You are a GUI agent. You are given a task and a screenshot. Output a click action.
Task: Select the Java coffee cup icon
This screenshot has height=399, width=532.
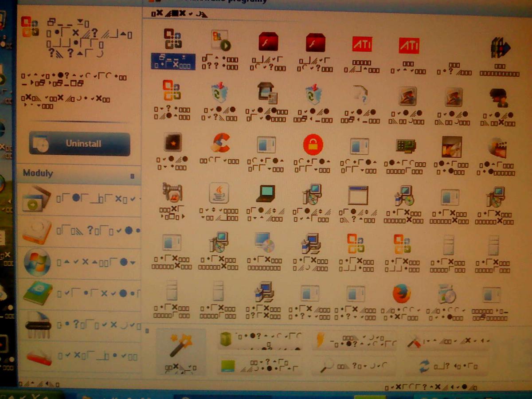[x=219, y=193]
